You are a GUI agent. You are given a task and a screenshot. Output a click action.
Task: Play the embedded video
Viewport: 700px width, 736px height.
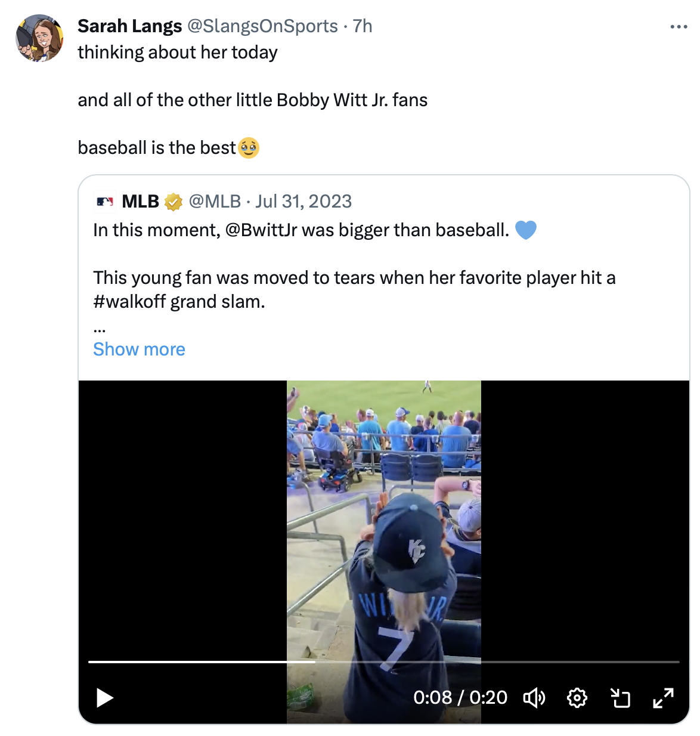[x=105, y=697]
